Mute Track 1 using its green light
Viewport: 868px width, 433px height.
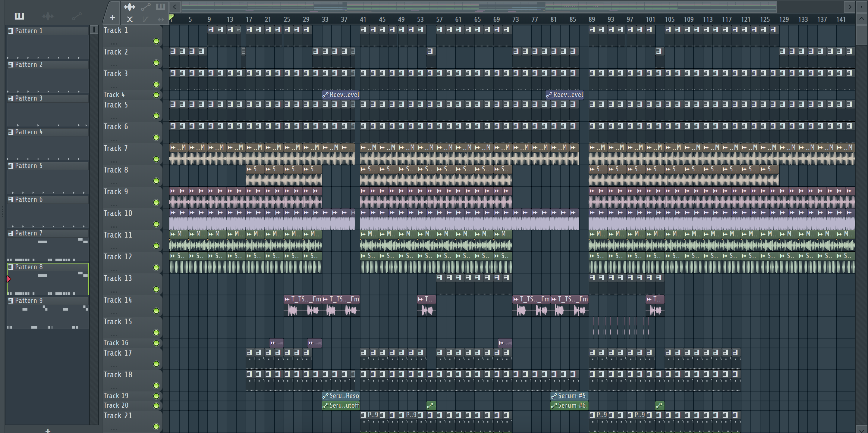click(x=156, y=41)
